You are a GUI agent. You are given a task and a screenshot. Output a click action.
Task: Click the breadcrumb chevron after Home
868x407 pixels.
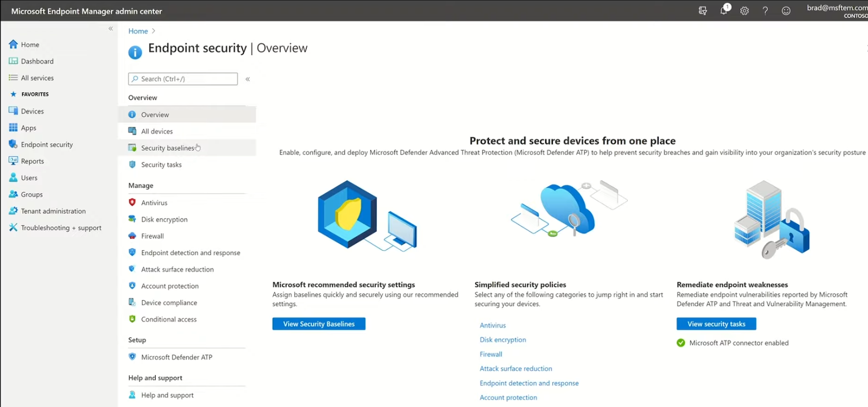pyautogui.click(x=154, y=31)
